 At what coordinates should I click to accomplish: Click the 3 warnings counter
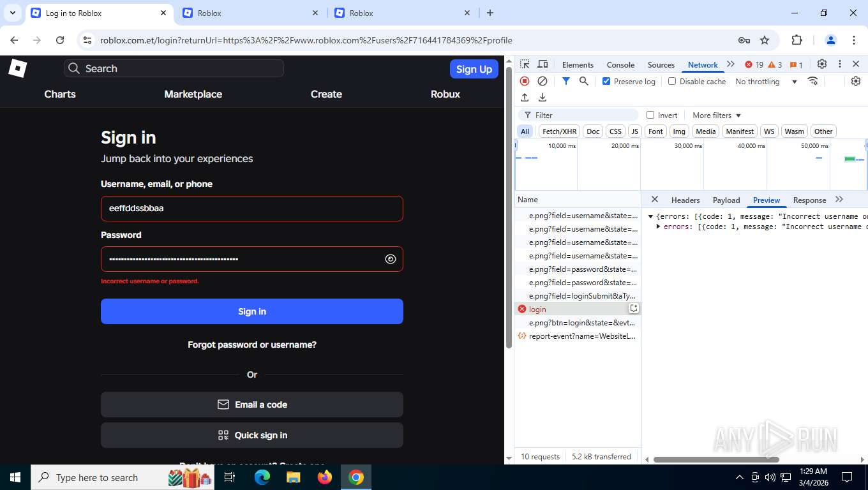[x=775, y=64]
